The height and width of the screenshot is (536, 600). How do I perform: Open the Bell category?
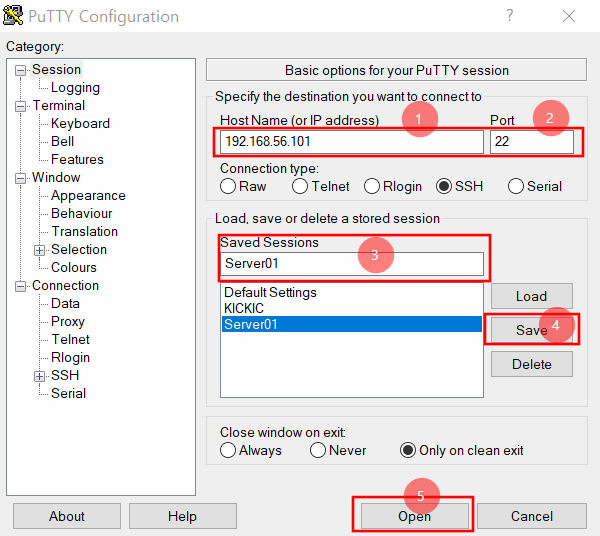(x=62, y=142)
